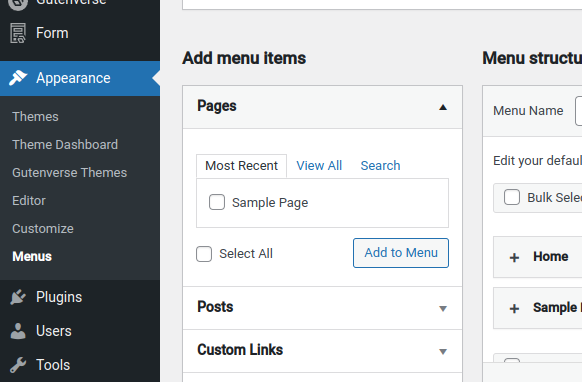Open Gutenverse Themes submenu item
The width and height of the screenshot is (582, 382).
69,173
